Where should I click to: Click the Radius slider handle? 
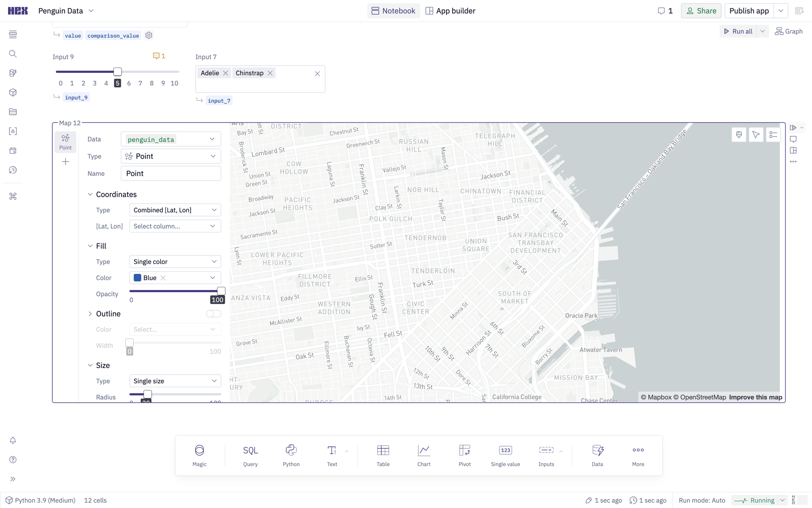(x=147, y=394)
